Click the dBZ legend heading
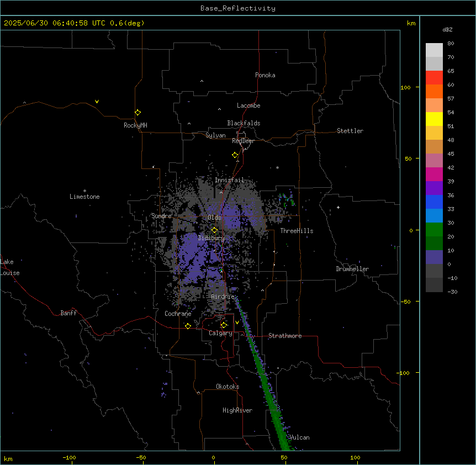 point(447,29)
